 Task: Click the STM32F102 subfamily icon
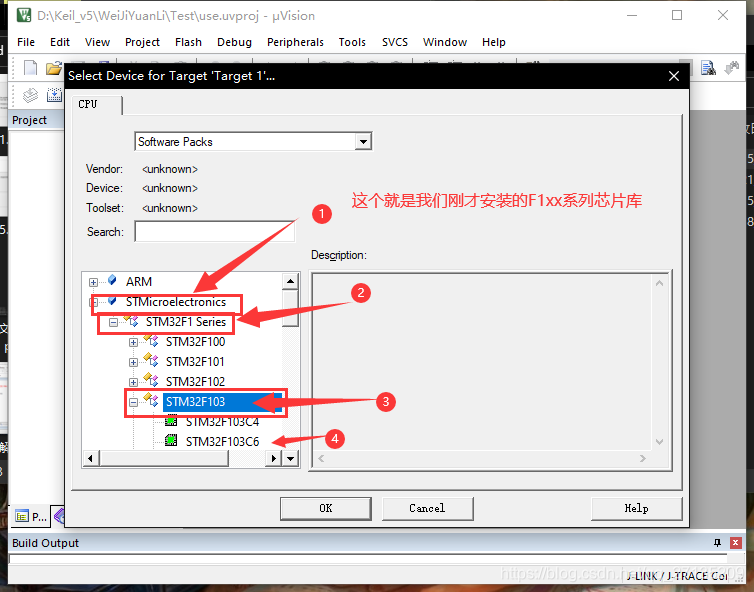pos(151,380)
